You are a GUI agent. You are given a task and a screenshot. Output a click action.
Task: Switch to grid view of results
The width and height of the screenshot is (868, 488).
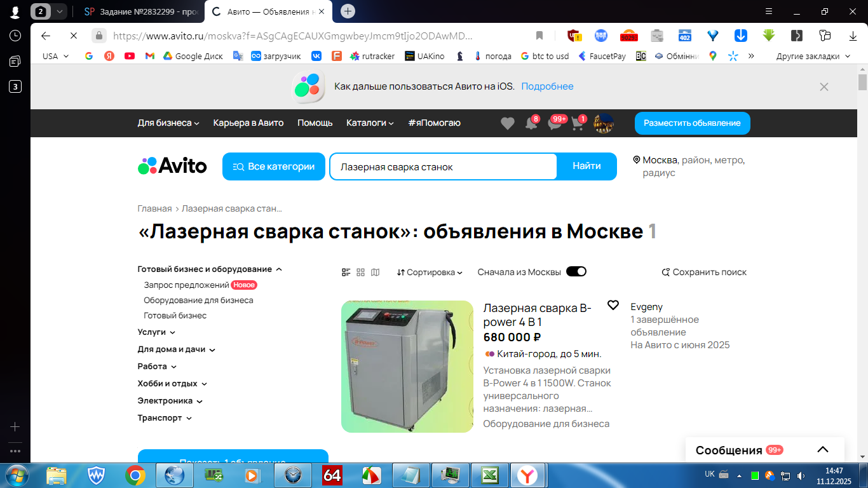[361, 272]
